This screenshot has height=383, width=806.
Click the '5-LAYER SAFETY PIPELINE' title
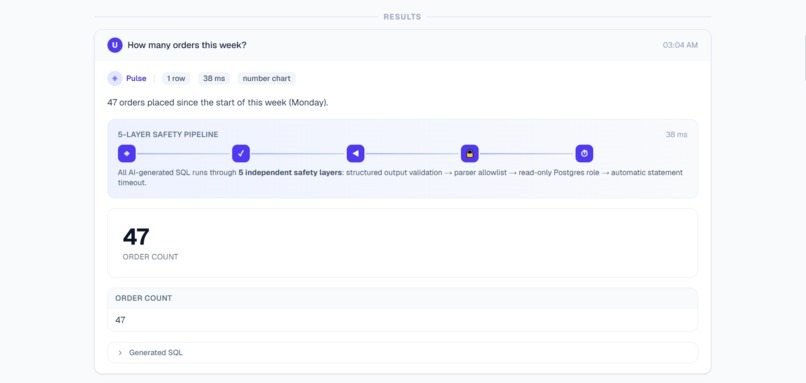(168, 135)
